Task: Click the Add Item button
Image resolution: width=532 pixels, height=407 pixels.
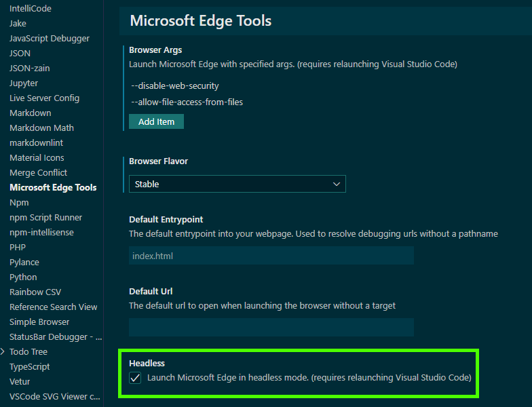Action: [156, 121]
